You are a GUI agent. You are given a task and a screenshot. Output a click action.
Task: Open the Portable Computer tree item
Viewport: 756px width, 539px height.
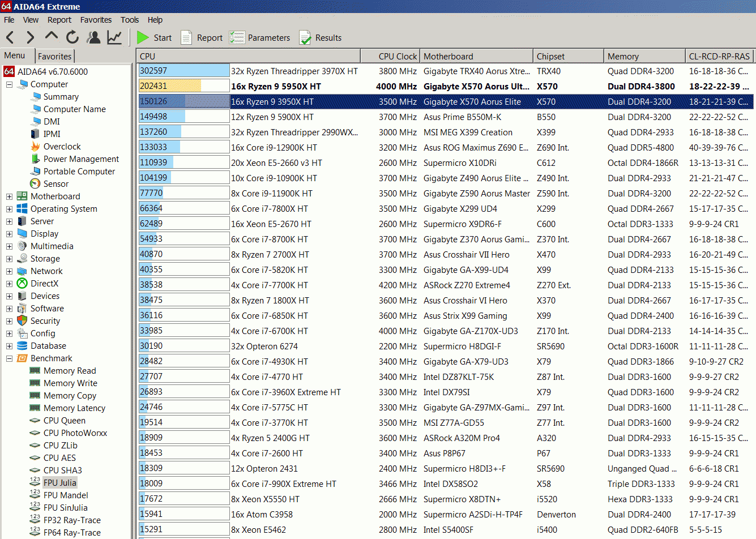click(x=79, y=172)
